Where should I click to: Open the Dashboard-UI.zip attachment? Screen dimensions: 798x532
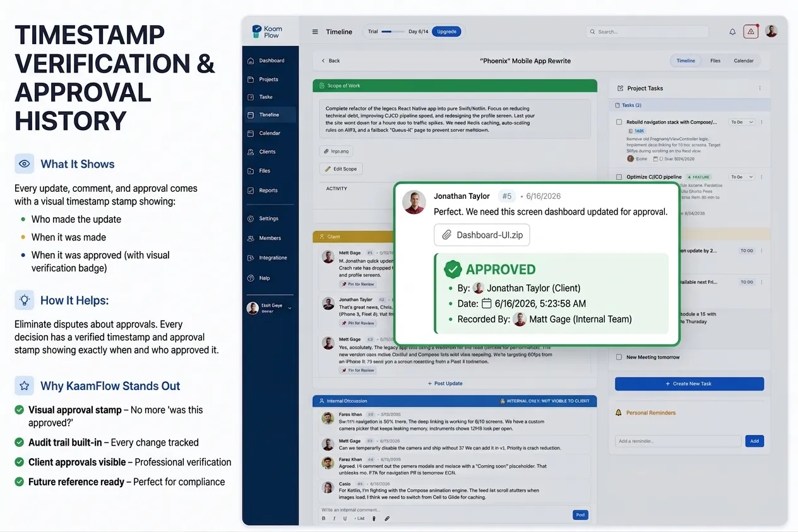tap(482, 235)
